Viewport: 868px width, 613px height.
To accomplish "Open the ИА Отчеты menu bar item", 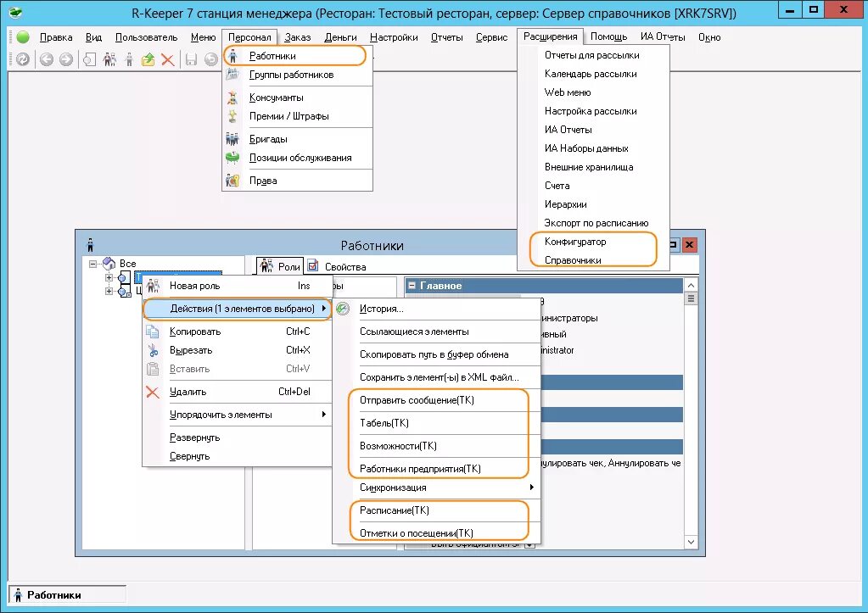I will (x=663, y=36).
